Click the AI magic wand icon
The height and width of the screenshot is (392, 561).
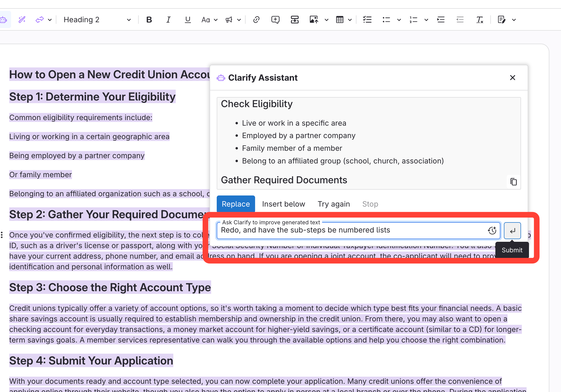coord(22,20)
